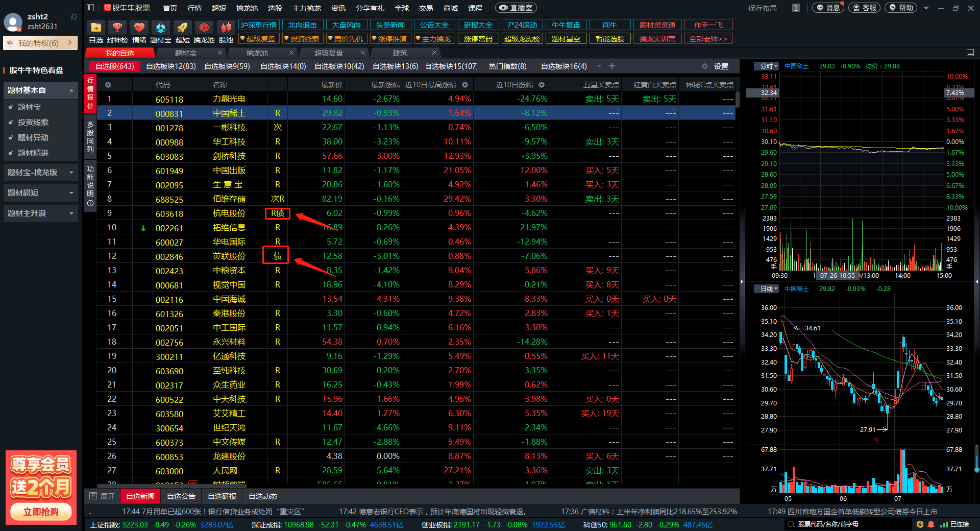Viewport: 980px width, 531px height.
Task: Add a new watchlist block with plus icon
Action: (x=612, y=66)
